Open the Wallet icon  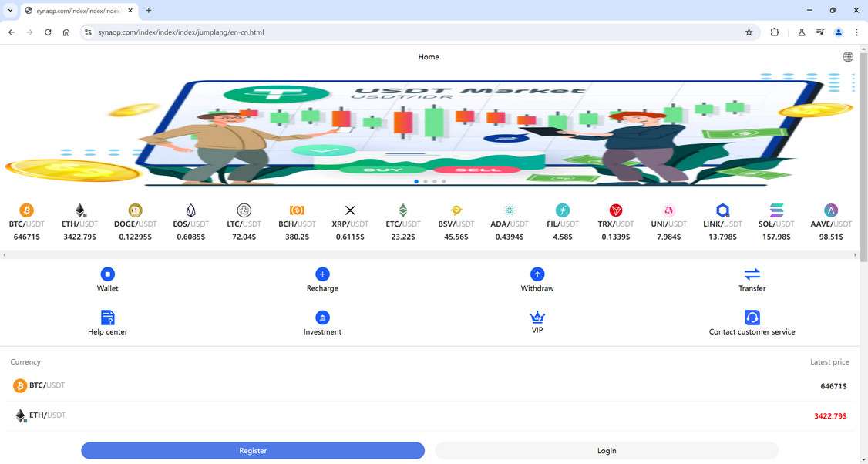pyautogui.click(x=107, y=274)
